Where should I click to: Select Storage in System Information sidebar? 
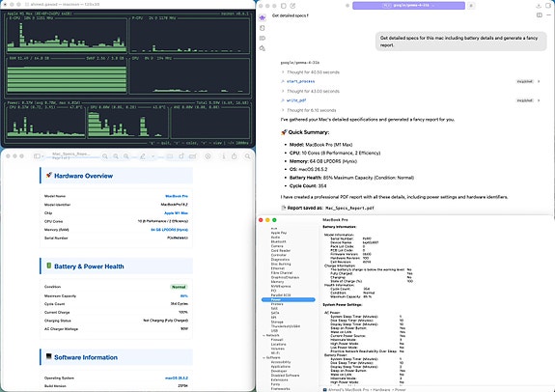[x=277, y=322]
